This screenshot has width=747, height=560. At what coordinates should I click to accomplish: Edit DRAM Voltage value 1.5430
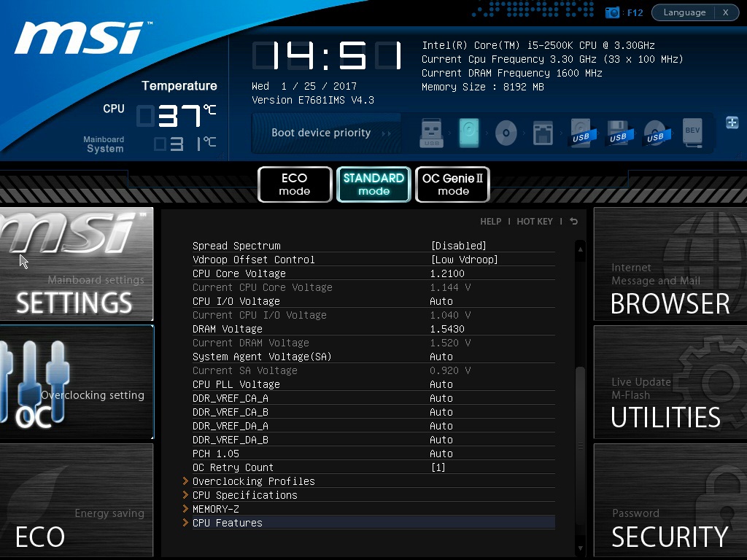(447, 329)
